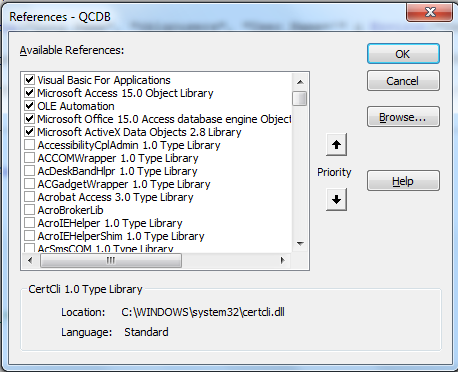The image size is (458, 372).
Task: Uncheck Microsoft Office 15.0 Access database engine
Action: [29, 119]
